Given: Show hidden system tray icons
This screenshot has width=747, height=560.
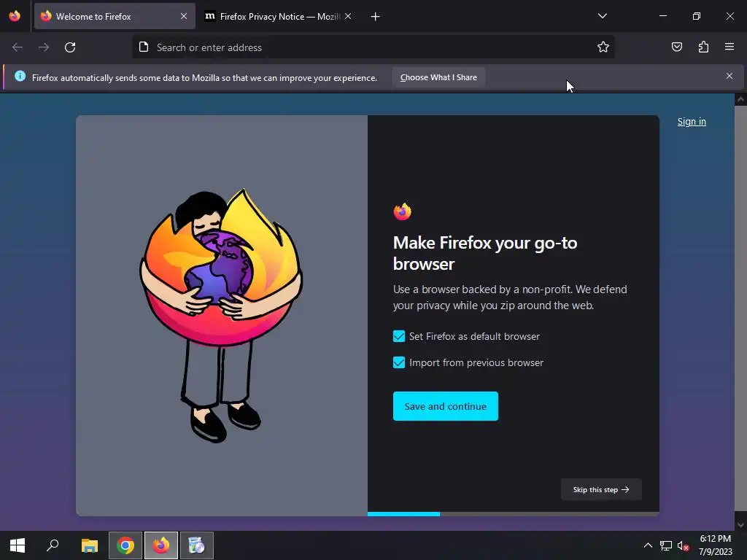Looking at the screenshot, I should (x=648, y=545).
